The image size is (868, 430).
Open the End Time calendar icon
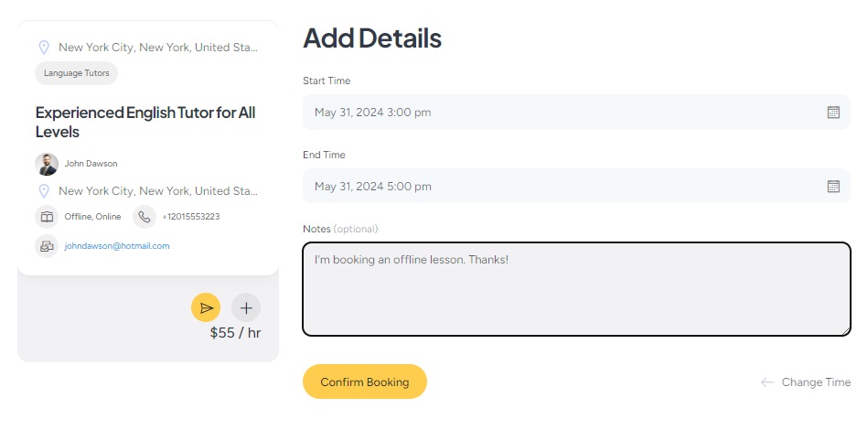pyautogui.click(x=833, y=187)
